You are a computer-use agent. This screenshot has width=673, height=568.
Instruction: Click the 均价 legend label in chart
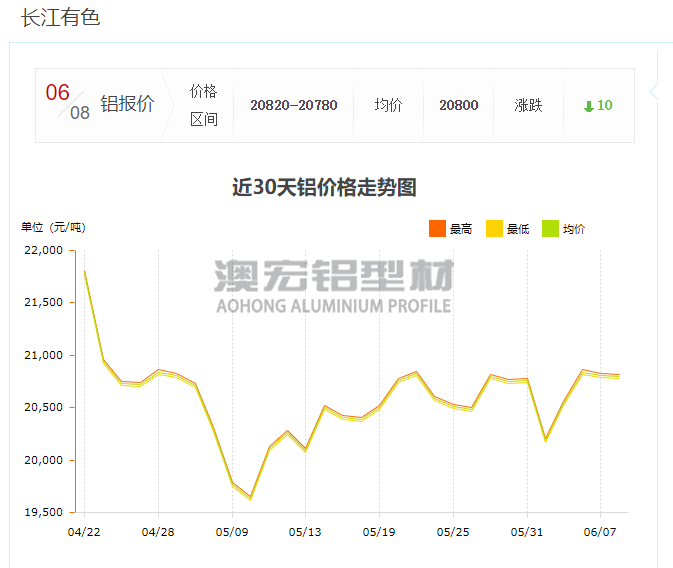coord(574,229)
